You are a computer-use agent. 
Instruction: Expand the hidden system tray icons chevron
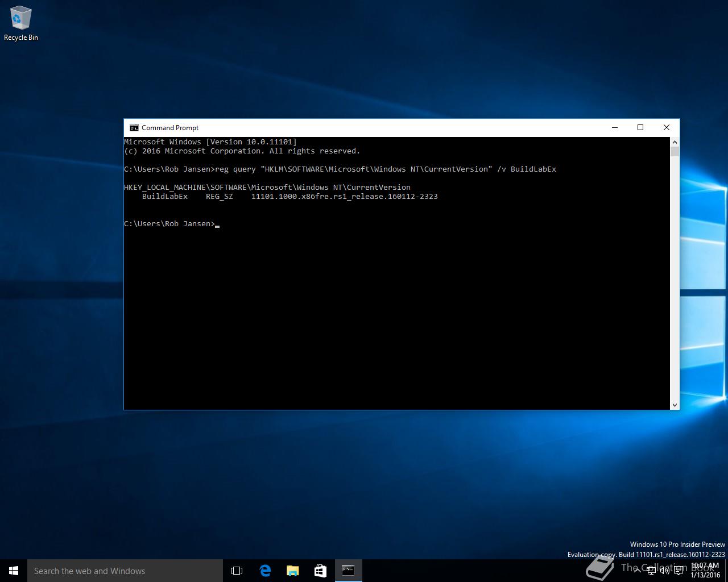pyautogui.click(x=637, y=571)
